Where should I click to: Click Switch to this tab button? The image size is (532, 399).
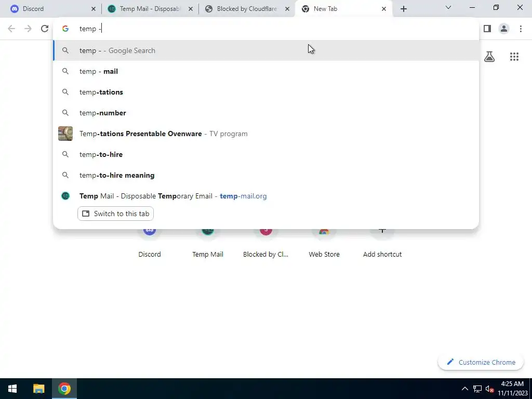click(116, 214)
